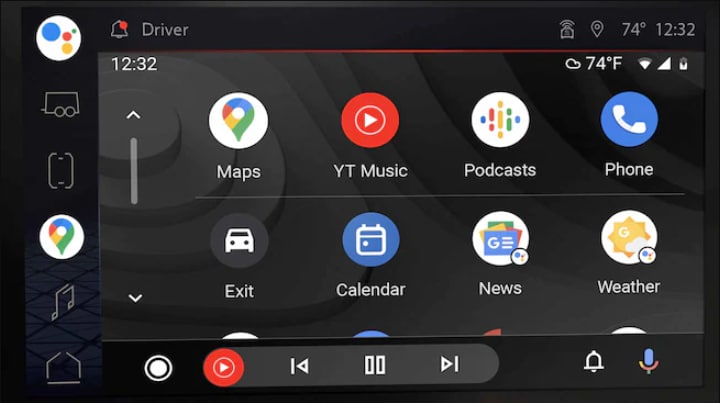
Task: Click the app list scrollbar thumb
Action: coord(134,171)
